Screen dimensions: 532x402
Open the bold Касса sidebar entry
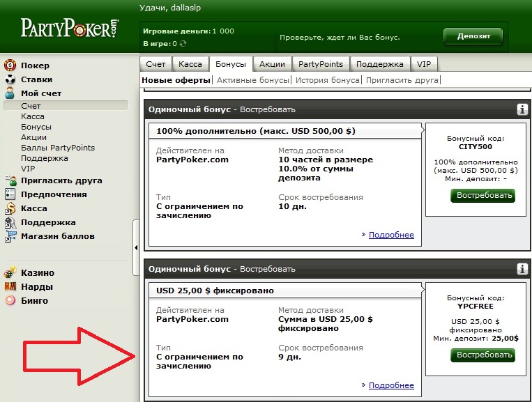point(34,208)
